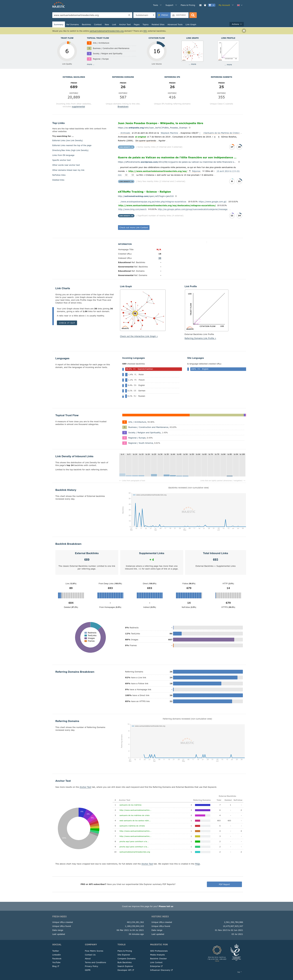Click the orange magnifier search button
Viewport: 293px width, 980px height.
pos(193,15)
